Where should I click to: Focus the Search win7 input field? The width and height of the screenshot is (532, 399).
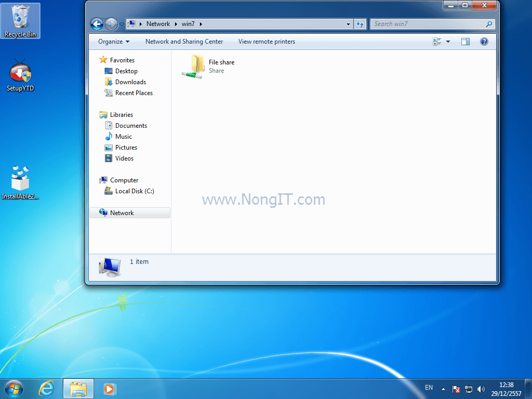(x=429, y=24)
